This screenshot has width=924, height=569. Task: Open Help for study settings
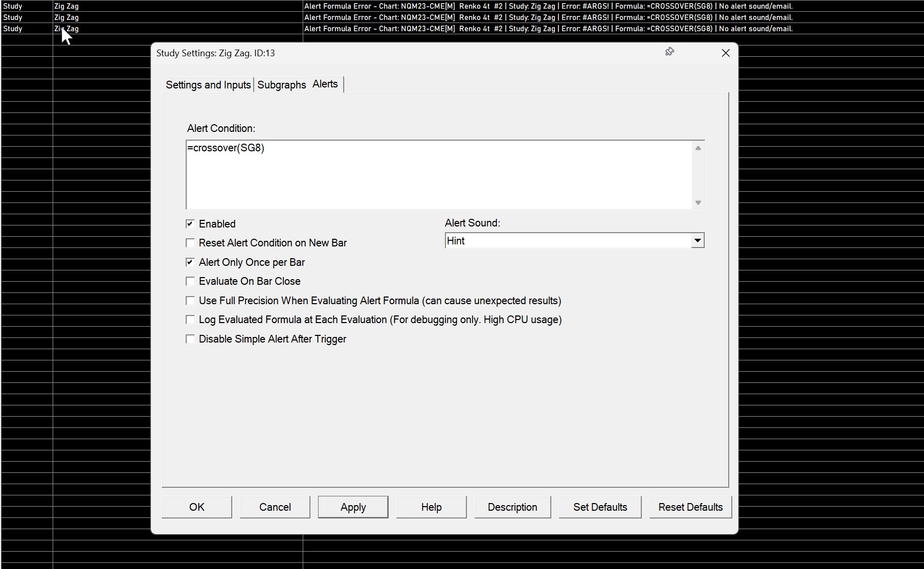tap(432, 507)
